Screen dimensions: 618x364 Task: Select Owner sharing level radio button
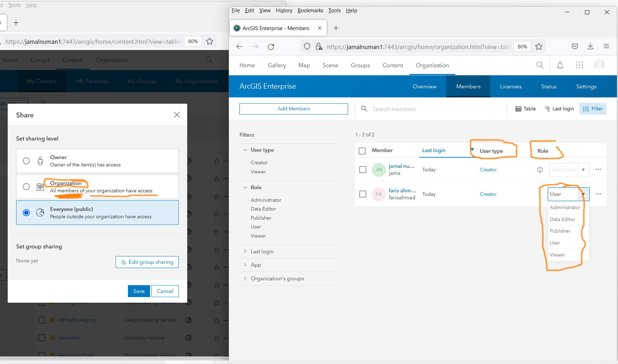[x=26, y=161]
